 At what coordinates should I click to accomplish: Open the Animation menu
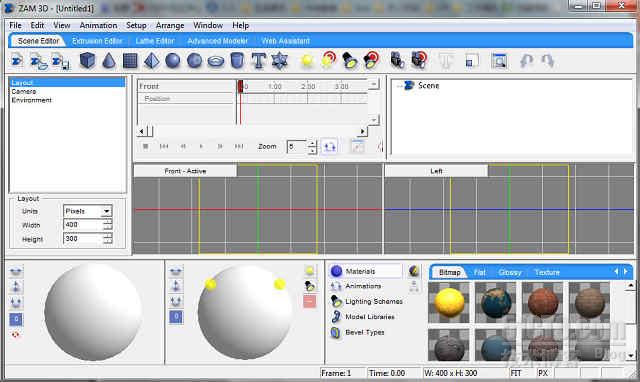pyautogui.click(x=98, y=25)
